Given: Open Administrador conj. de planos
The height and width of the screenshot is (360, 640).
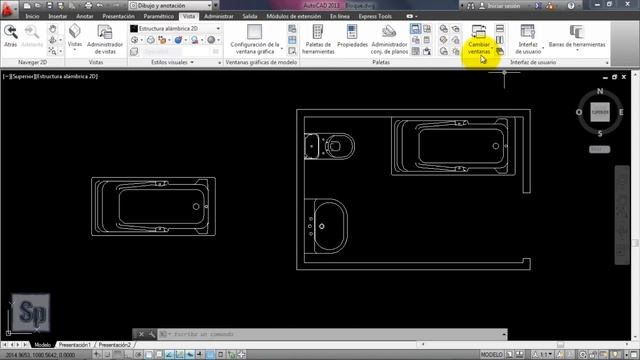Looking at the screenshot, I should (389, 39).
